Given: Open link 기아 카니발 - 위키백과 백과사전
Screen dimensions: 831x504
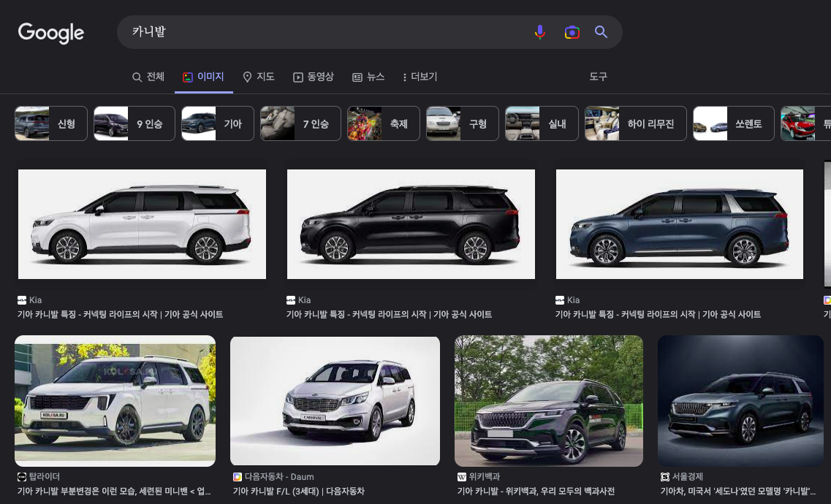Looking at the screenshot, I should pos(536,492).
